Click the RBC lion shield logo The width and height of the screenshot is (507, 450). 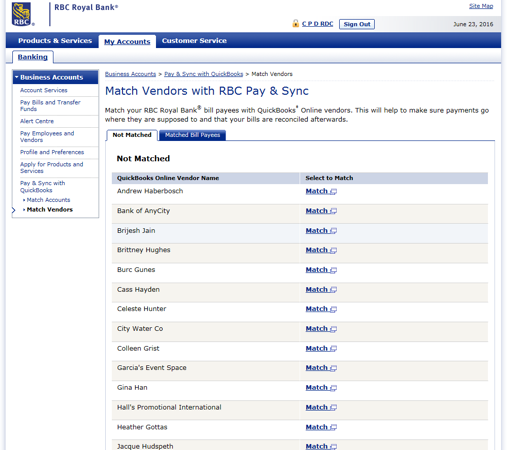tap(22, 14)
